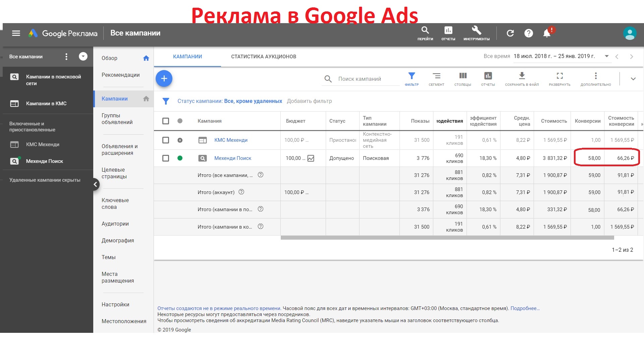This screenshot has width=644, height=362.
Task: Open Группы объявлений menu item
Action: pos(117,119)
